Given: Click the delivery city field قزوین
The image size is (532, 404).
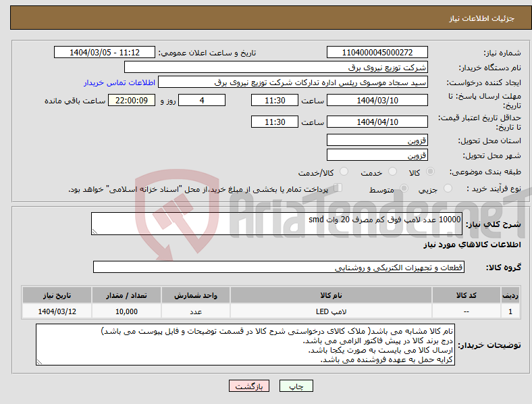Looking at the screenshot, I should click(377, 155).
